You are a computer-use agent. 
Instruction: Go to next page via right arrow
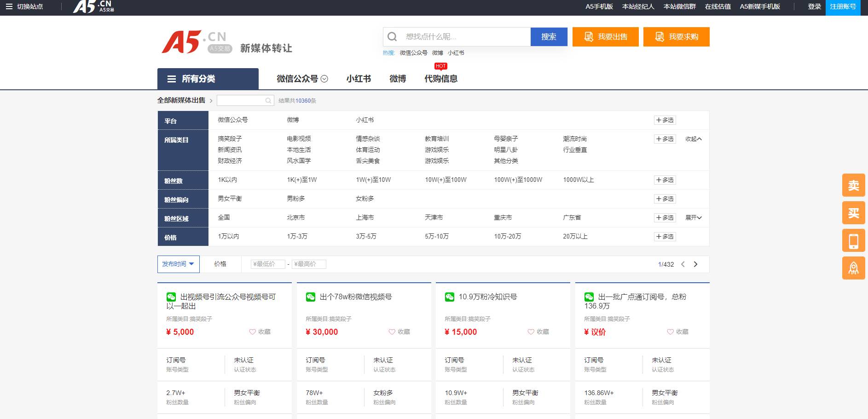pyautogui.click(x=696, y=264)
